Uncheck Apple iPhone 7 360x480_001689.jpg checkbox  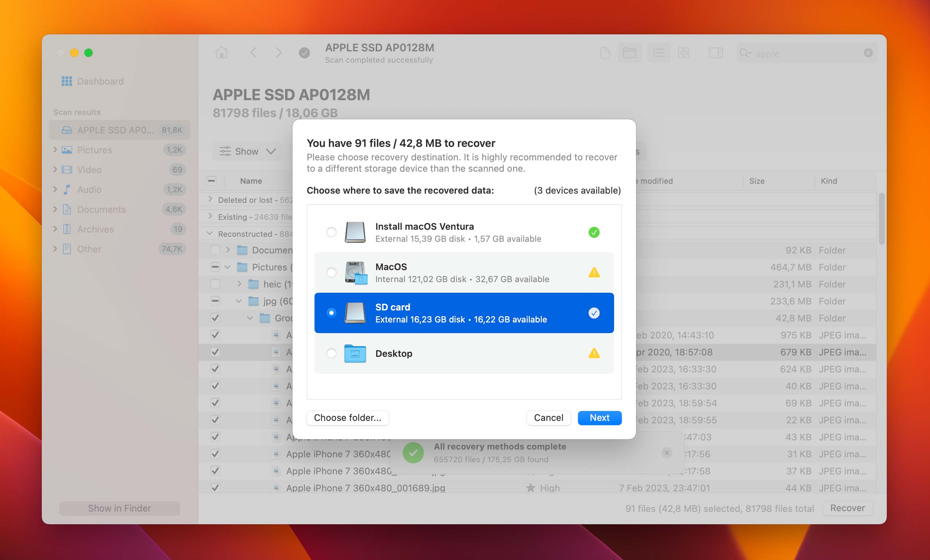215,487
